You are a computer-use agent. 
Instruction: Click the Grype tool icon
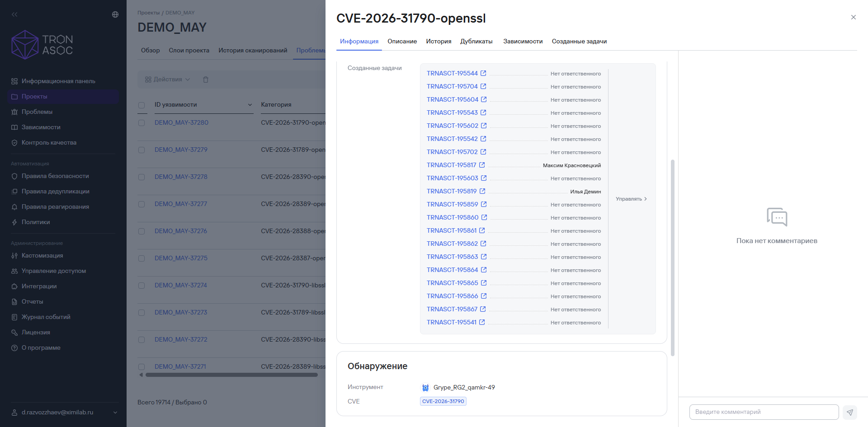click(x=425, y=388)
